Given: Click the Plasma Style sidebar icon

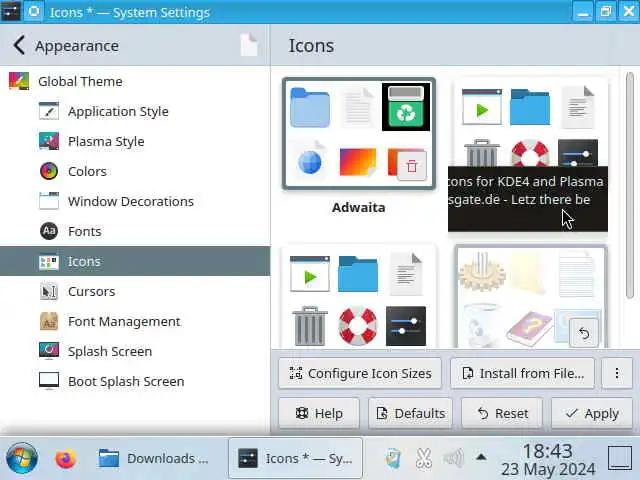Looking at the screenshot, I should click(49, 141).
